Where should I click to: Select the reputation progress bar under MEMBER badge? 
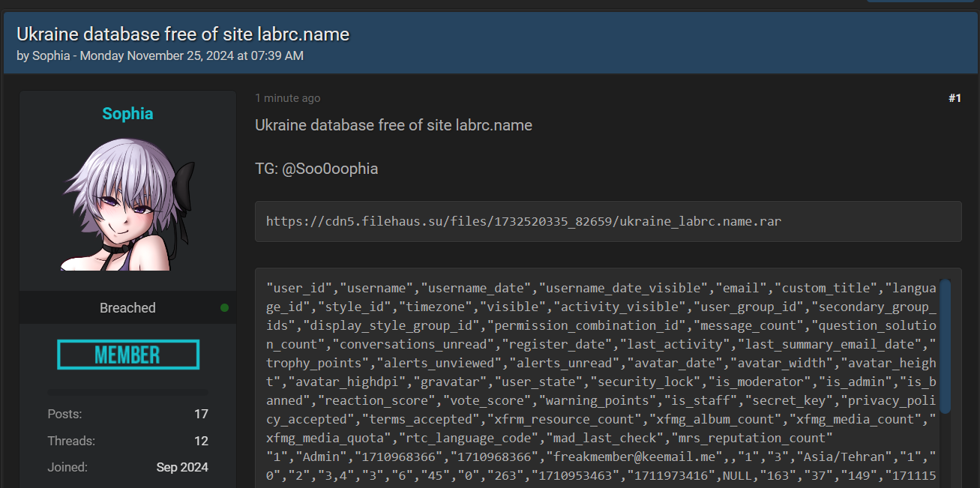click(127, 392)
